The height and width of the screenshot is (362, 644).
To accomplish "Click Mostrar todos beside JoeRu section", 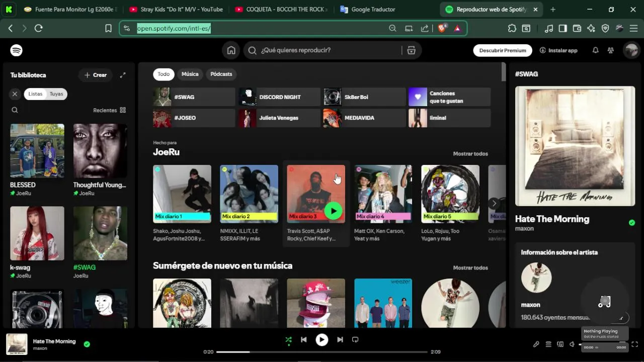I will (x=470, y=154).
